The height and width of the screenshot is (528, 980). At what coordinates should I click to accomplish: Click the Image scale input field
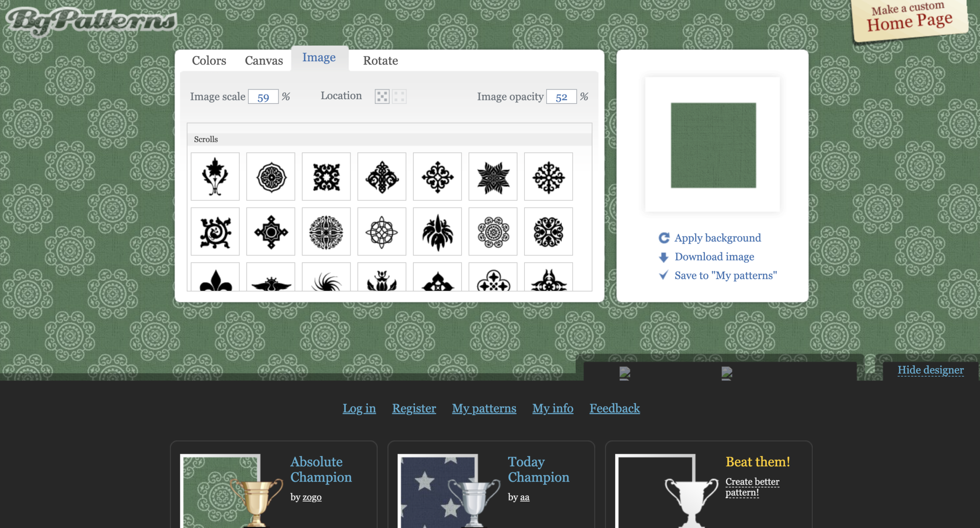click(x=263, y=97)
